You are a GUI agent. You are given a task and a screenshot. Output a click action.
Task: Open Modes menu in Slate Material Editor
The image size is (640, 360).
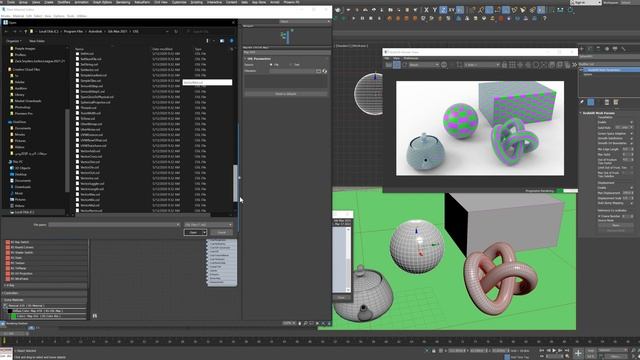(x=6, y=16)
